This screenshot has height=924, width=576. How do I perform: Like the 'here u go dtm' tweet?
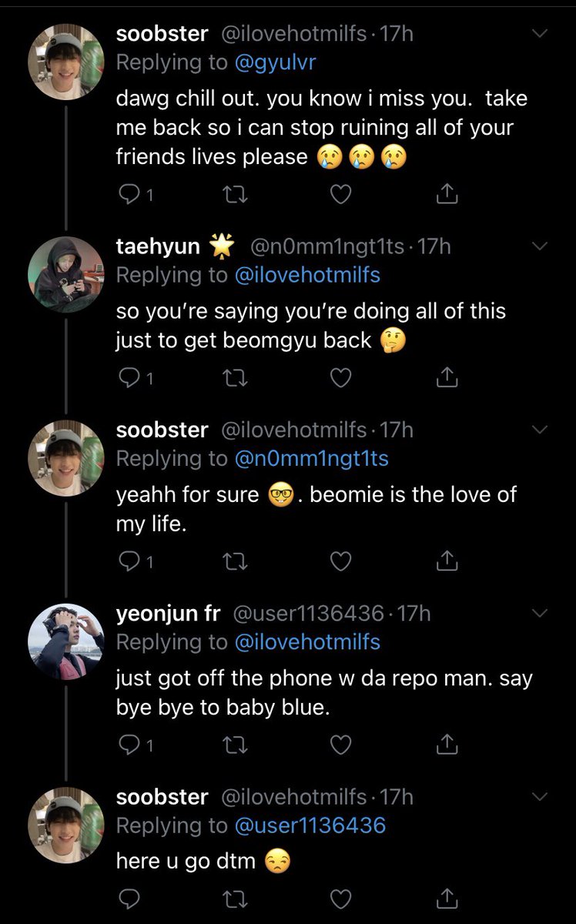pos(340,898)
